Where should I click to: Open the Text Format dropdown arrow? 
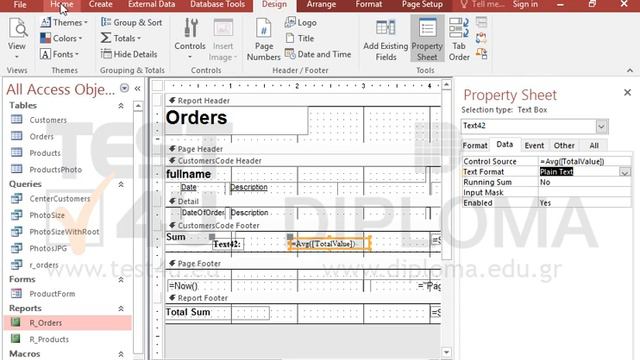624,172
